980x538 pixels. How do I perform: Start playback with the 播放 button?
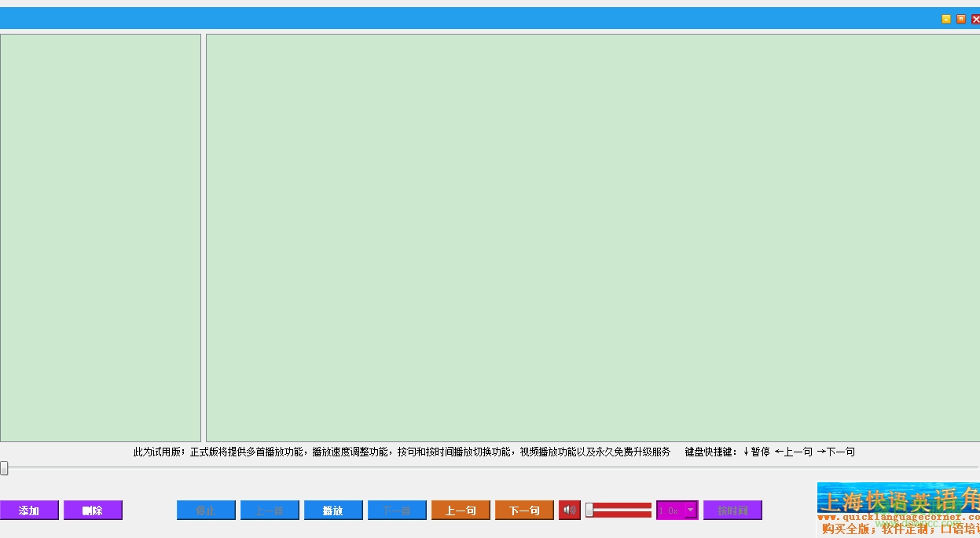tap(333, 511)
